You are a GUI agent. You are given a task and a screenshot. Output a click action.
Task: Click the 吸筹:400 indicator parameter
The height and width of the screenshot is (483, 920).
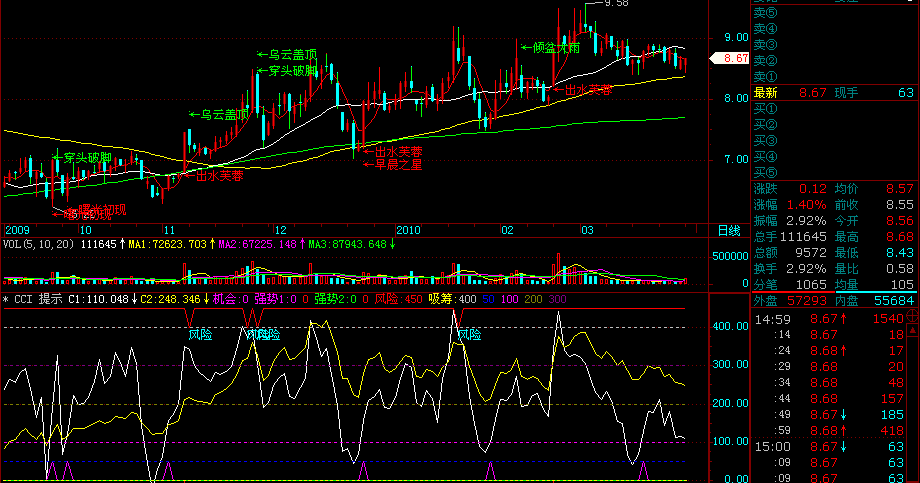(x=452, y=299)
